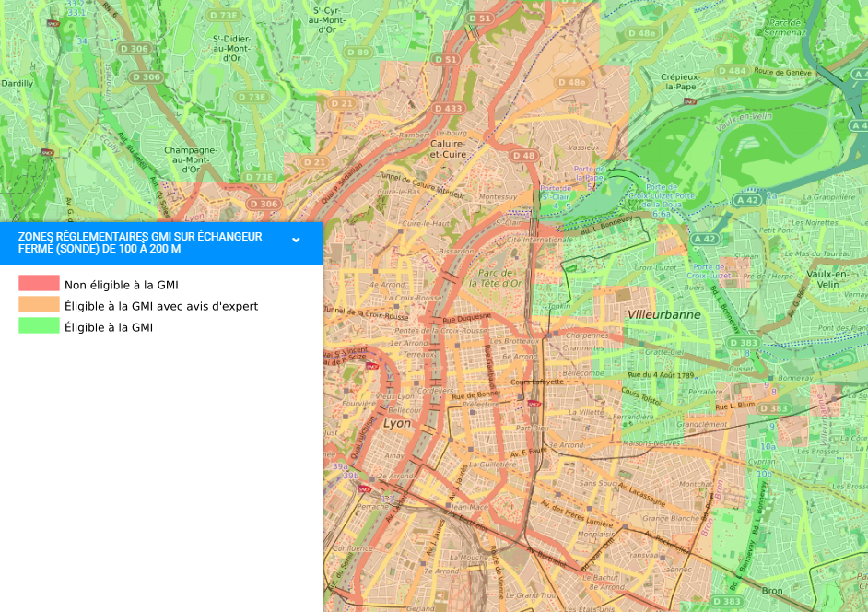Click the SNCF station icon west of Terreaux
The image size is (868, 612).
pyautogui.click(x=372, y=366)
